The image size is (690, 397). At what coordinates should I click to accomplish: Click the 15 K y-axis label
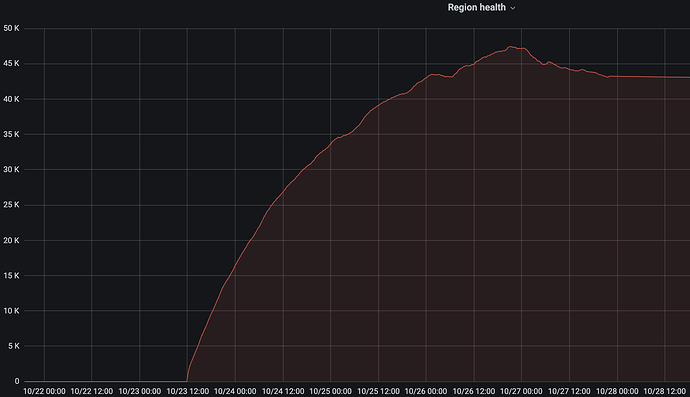coord(11,276)
